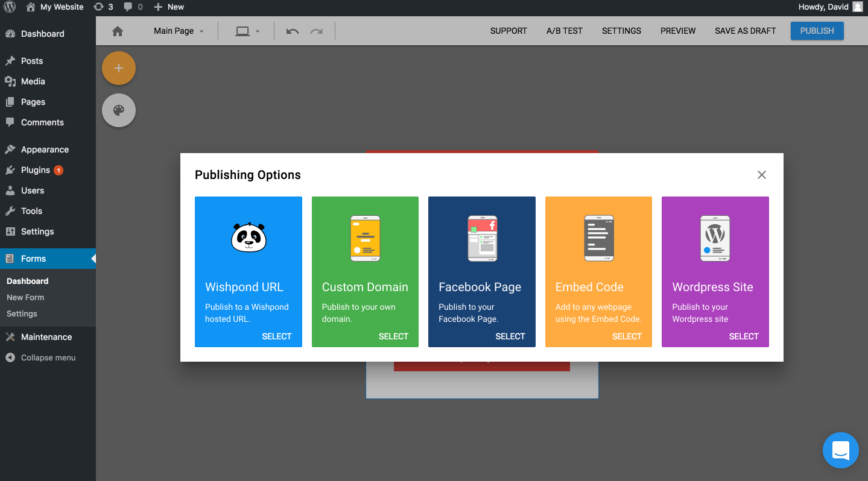Open the New content menu in admin bar

click(169, 7)
